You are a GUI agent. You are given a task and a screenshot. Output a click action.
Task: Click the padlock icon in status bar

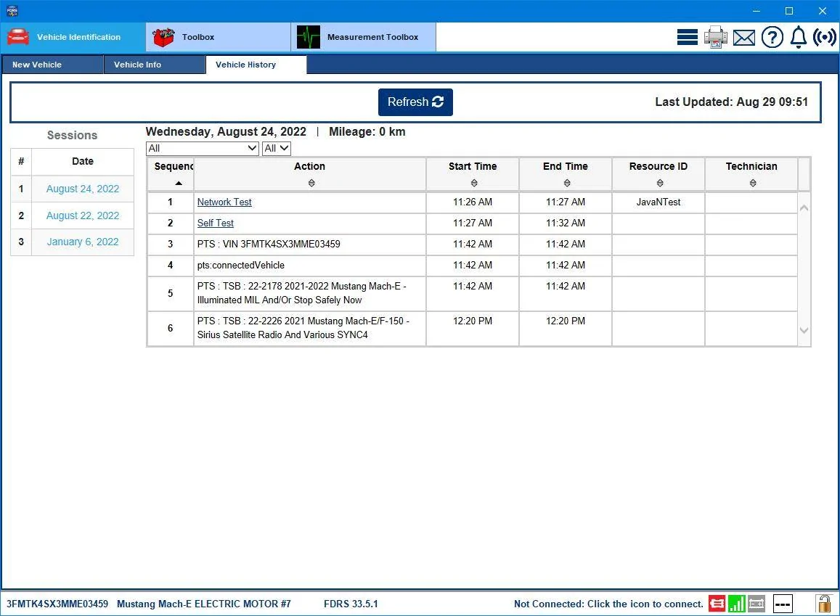(x=824, y=604)
